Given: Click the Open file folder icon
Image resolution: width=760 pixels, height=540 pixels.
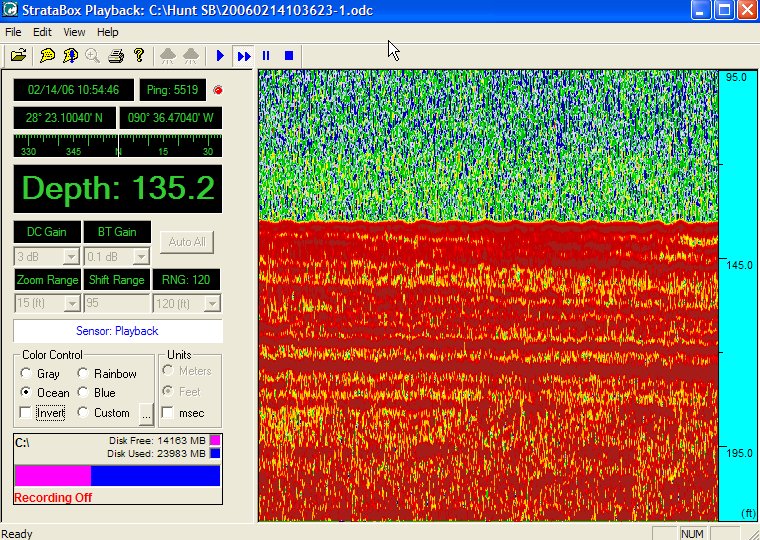Looking at the screenshot, I should click(x=18, y=56).
